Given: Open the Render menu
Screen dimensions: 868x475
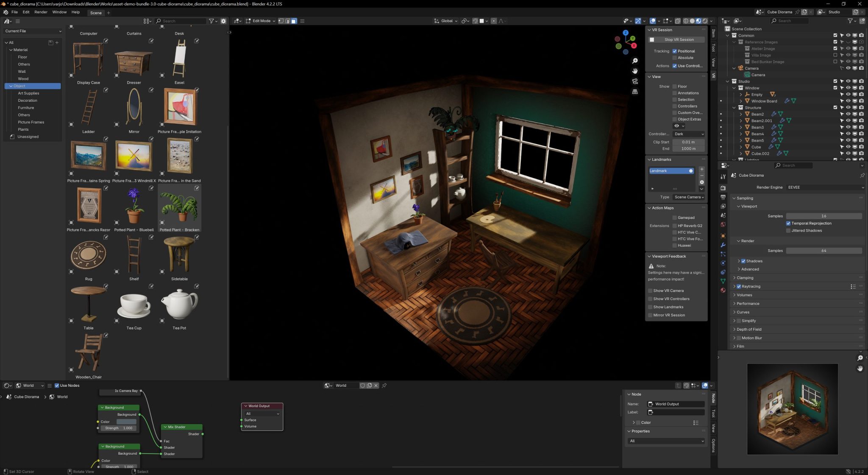Looking at the screenshot, I should pyautogui.click(x=41, y=12).
